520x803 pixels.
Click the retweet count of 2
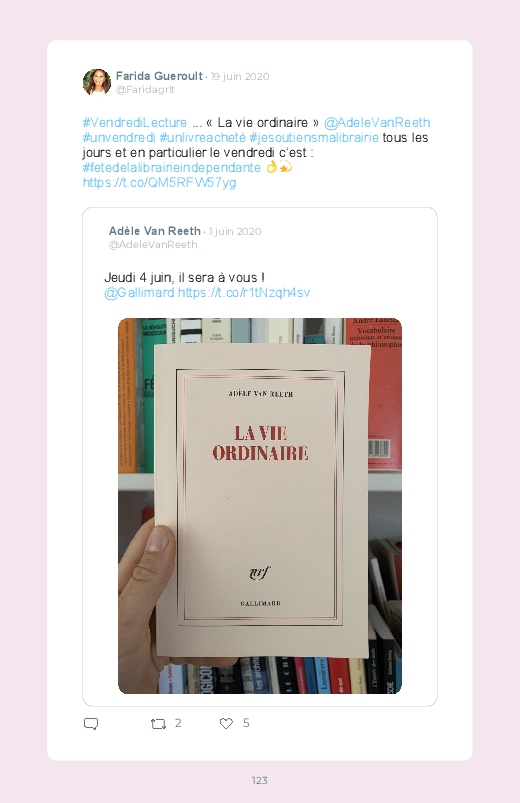pyautogui.click(x=178, y=723)
